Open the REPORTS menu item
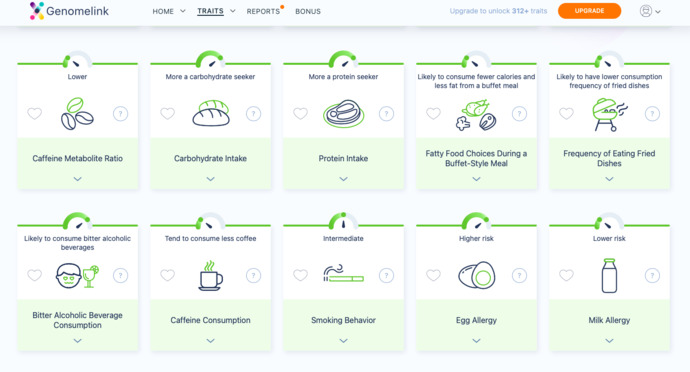 263,11
